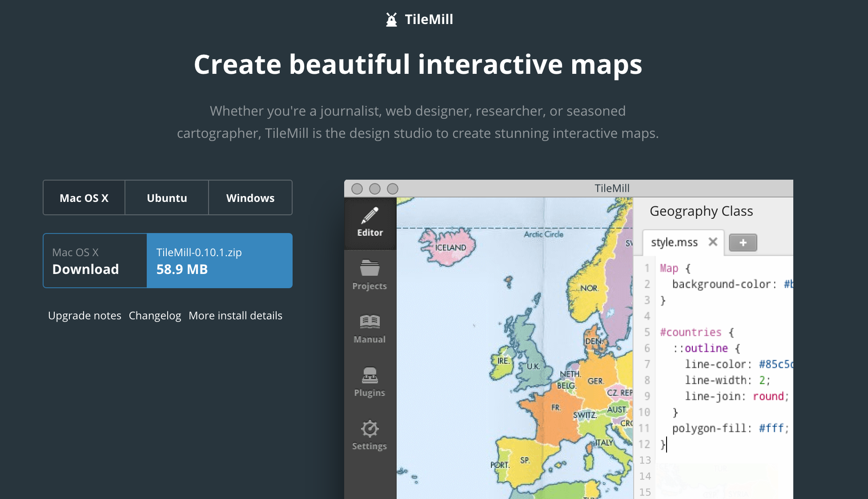Click the line-join: round code line
The image size is (868, 499).
737,396
